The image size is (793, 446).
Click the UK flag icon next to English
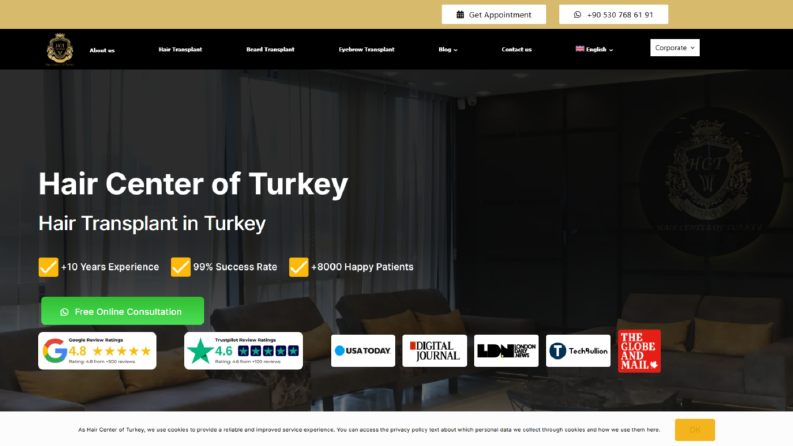[x=580, y=49]
